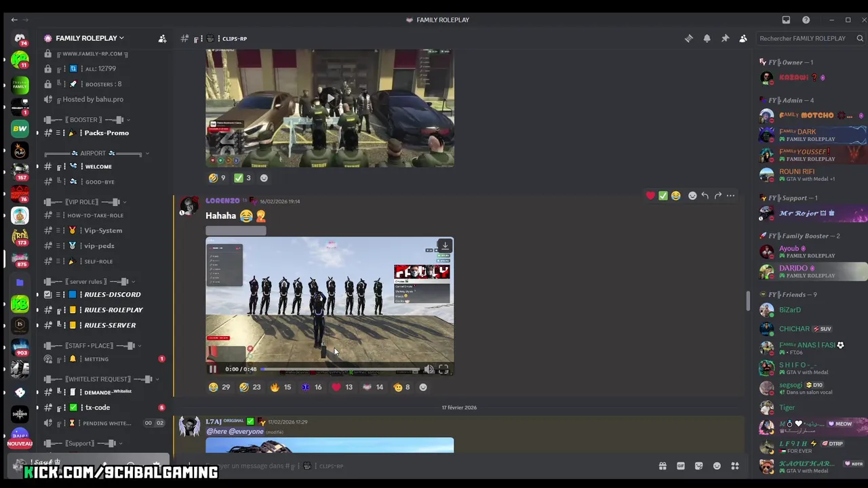Collapse the AIRPORT category
This screenshot has width=868, height=488.
click(x=96, y=153)
